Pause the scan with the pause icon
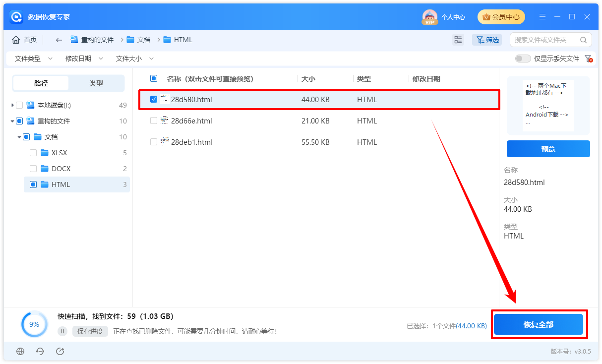The height and width of the screenshot is (364, 602). 62,331
